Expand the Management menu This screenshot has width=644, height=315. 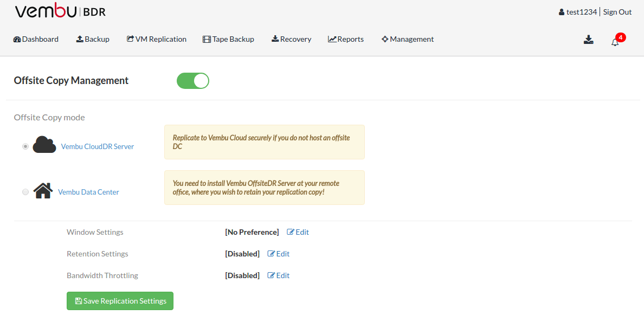coord(408,39)
